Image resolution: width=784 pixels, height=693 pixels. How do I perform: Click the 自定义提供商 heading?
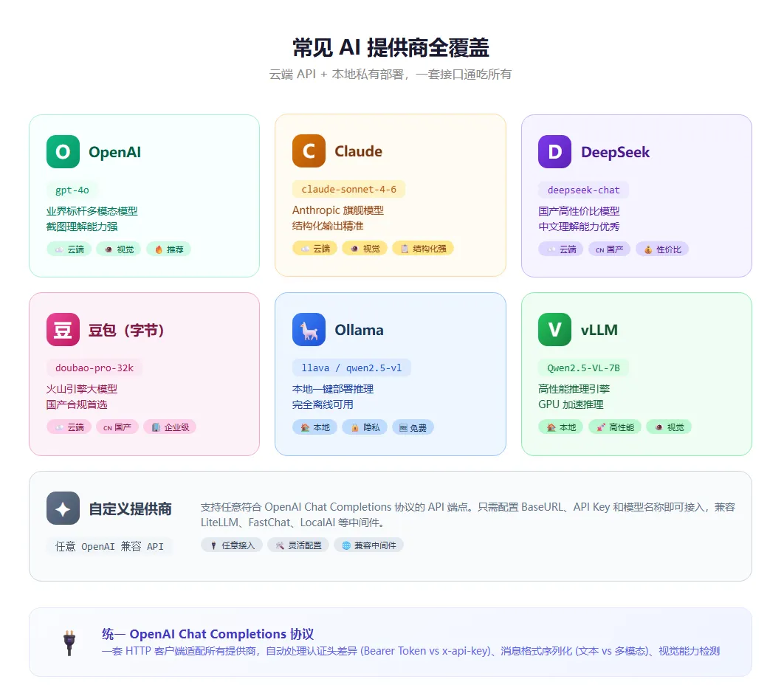click(130, 508)
